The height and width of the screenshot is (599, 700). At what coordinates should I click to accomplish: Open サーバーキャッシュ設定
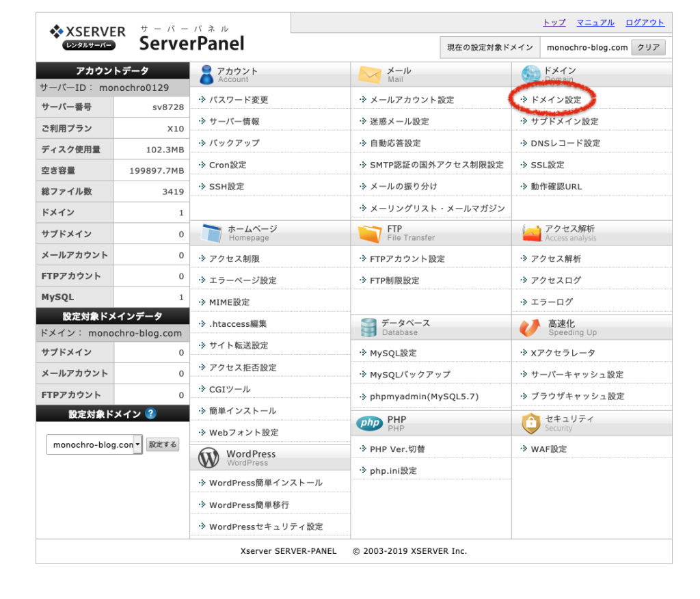point(577,374)
